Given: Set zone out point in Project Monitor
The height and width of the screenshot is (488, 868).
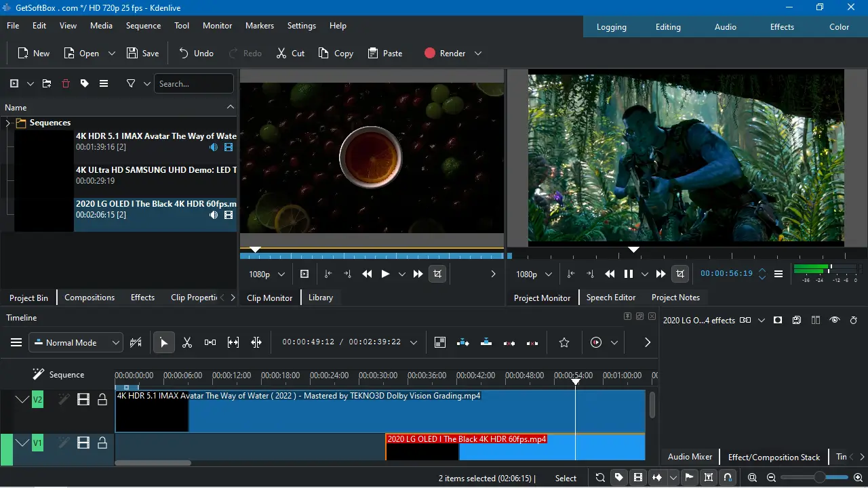Looking at the screenshot, I should (590, 274).
